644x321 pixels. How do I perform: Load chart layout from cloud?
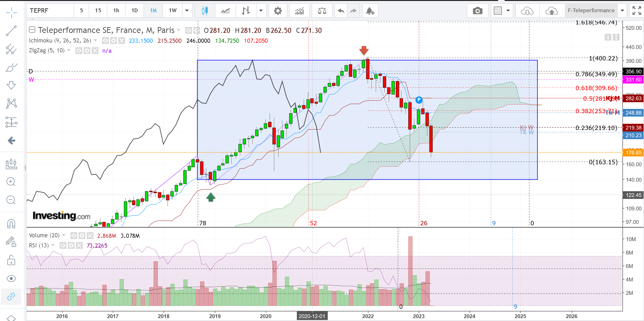click(x=527, y=11)
